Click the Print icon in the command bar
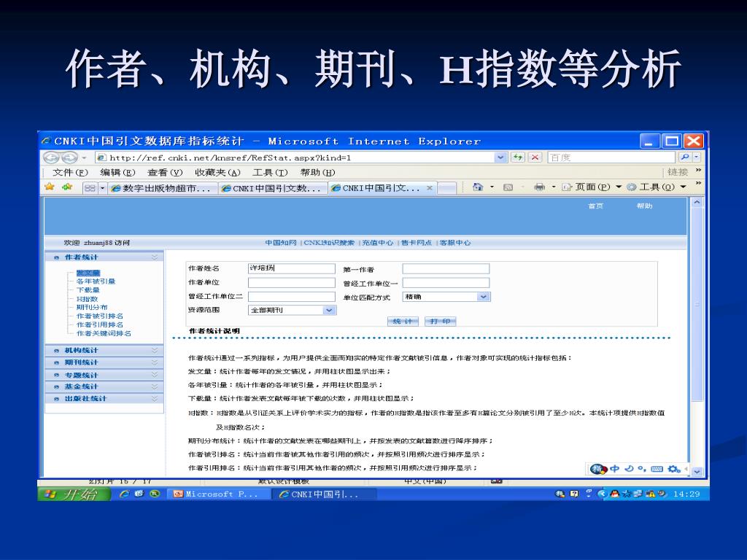The width and height of the screenshot is (747, 560). 539,187
